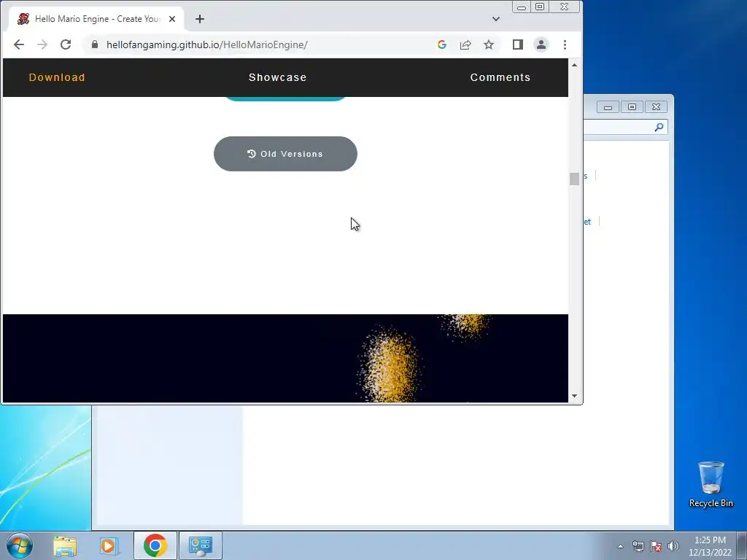The height and width of the screenshot is (560, 747).
Task: Click the Show desktop strip on taskbar
Action: click(742, 545)
